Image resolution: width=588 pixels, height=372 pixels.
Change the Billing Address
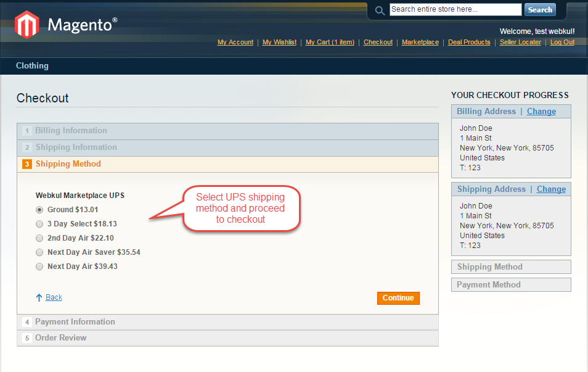point(542,112)
